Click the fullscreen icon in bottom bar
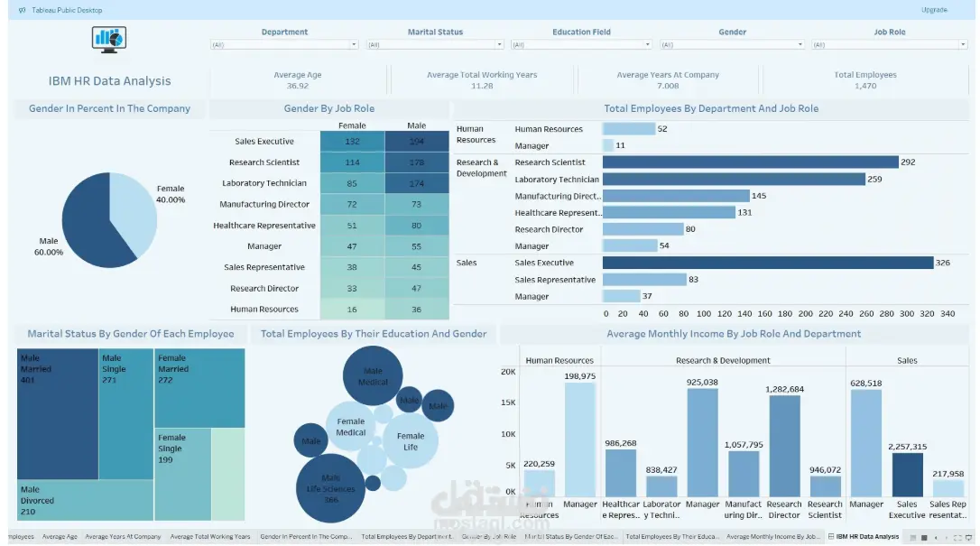The height and width of the screenshot is (546, 980). click(x=957, y=537)
